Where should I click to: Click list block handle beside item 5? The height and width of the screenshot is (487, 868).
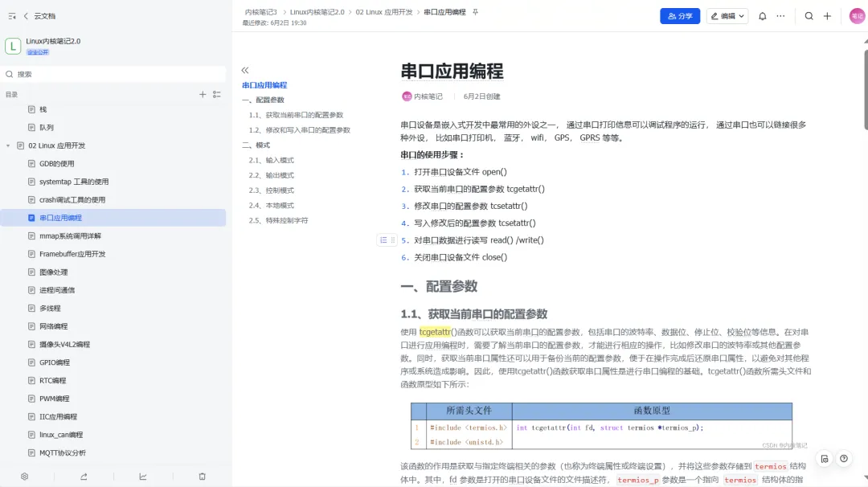click(x=383, y=240)
